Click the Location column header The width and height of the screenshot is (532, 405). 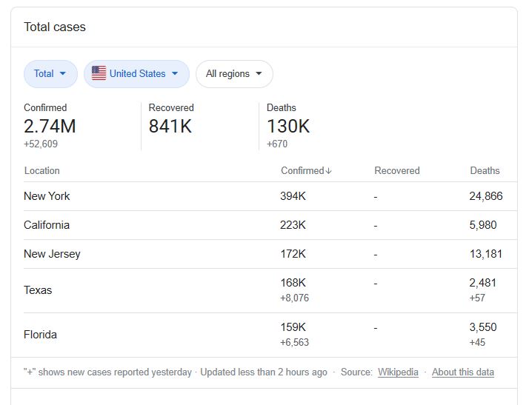pos(41,170)
